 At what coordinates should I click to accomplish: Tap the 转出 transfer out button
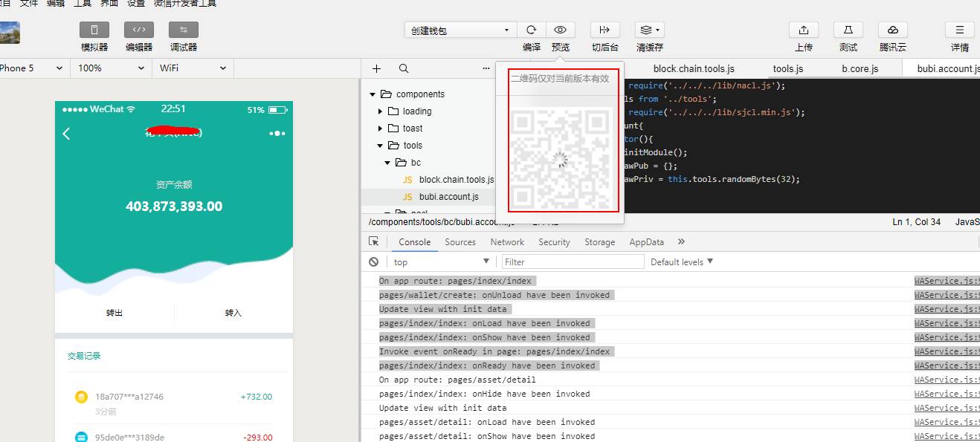[x=115, y=313]
